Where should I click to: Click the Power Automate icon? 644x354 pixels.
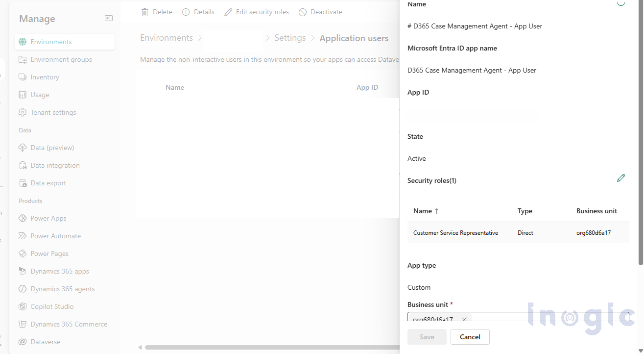point(23,236)
